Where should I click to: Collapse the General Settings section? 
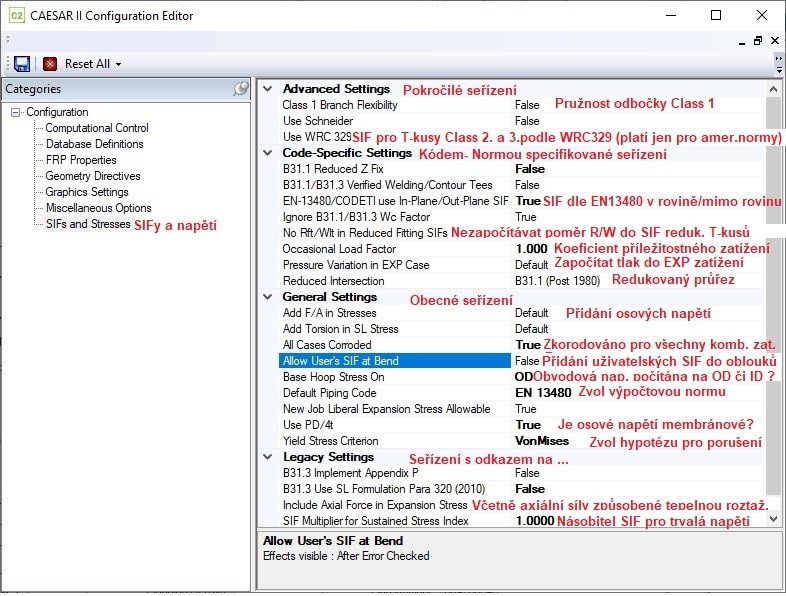[x=268, y=297]
